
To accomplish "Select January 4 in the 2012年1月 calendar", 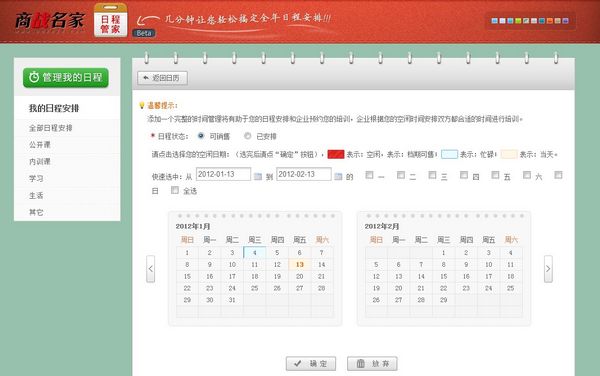I will tap(254, 252).
